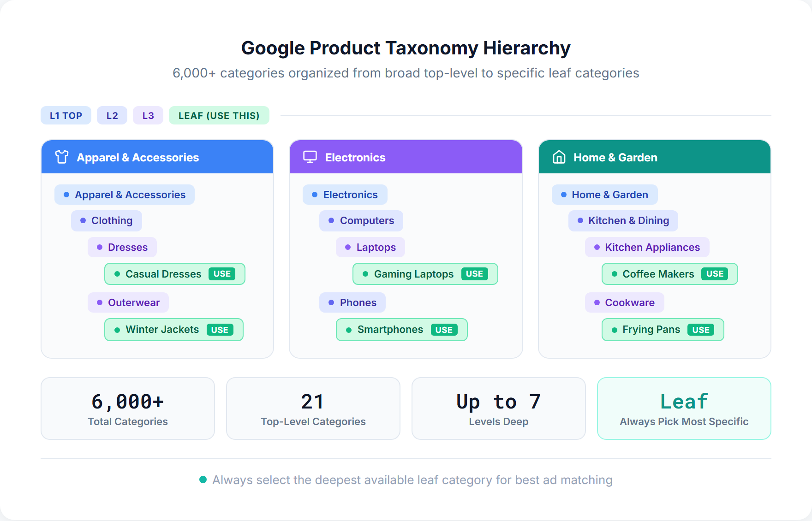
Task: Click the monitor icon on Electronics header
Action: click(310, 157)
